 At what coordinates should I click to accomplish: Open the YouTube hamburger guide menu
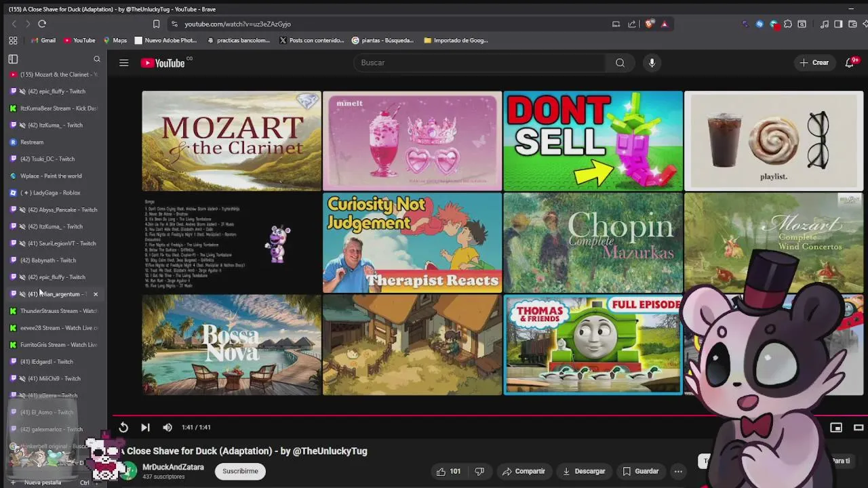pyautogui.click(x=123, y=62)
